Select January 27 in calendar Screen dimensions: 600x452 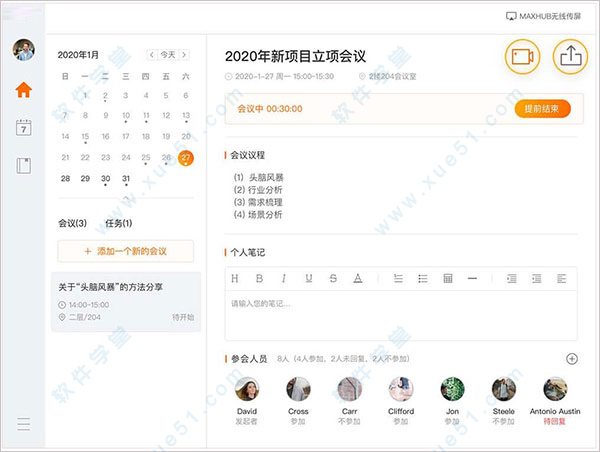[186, 158]
